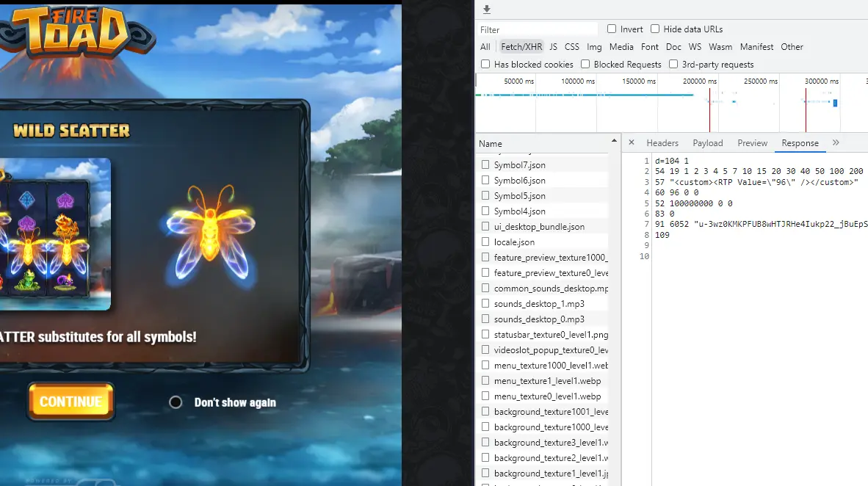Focus the network Filter text field
Screen dimensions: 868x486
538,29
